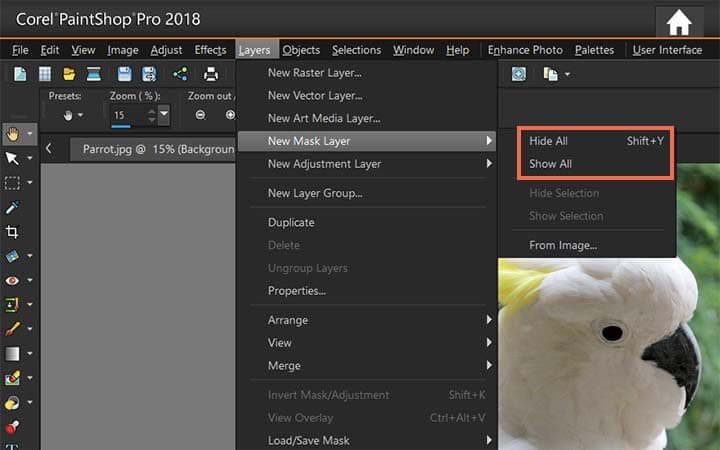This screenshot has height=450, width=720.
Task: Click the icon right of the Layers menu
Action: (x=519, y=74)
